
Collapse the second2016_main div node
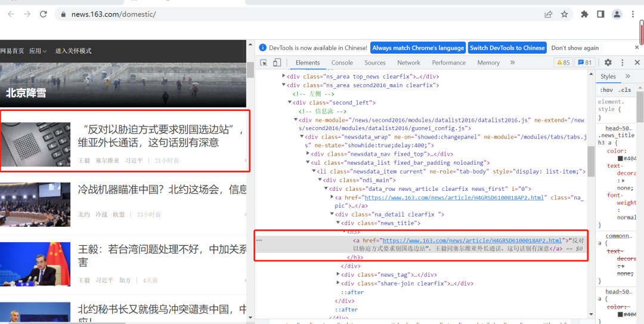(x=284, y=85)
